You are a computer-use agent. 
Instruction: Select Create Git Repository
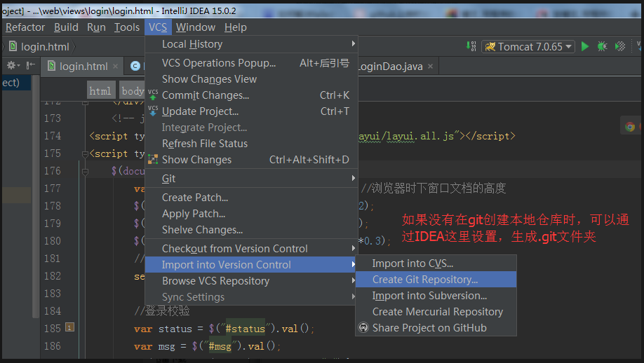coord(436,280)
